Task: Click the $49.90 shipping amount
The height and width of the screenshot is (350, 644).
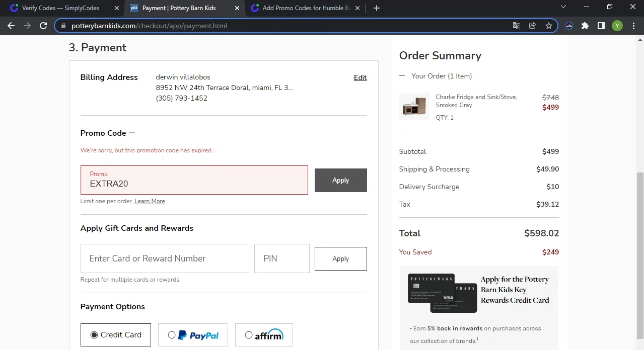Action: tap(547, 169)
